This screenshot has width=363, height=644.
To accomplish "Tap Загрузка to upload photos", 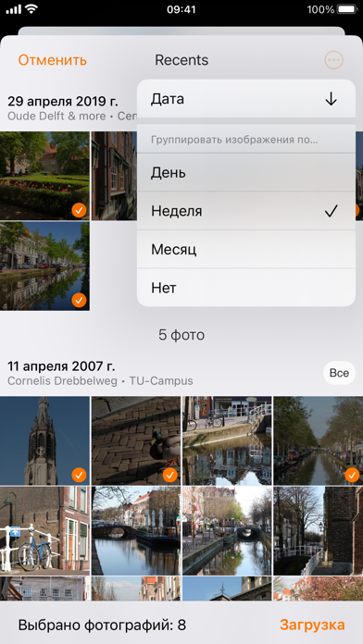I will pyautogui.click(x=312, y=625).
